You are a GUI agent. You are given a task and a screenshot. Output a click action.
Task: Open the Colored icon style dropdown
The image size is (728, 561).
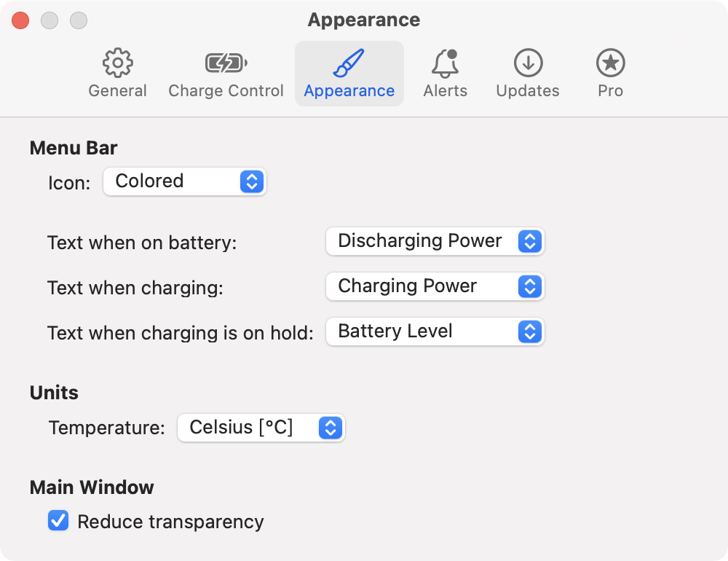[x=185, y=181]
